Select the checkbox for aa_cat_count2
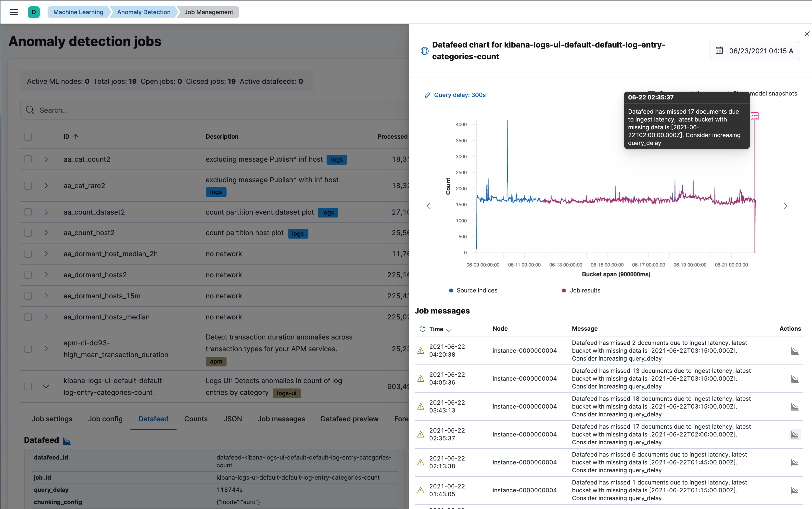The width and height of the screenshot is (812, 509). pos(28,159)
